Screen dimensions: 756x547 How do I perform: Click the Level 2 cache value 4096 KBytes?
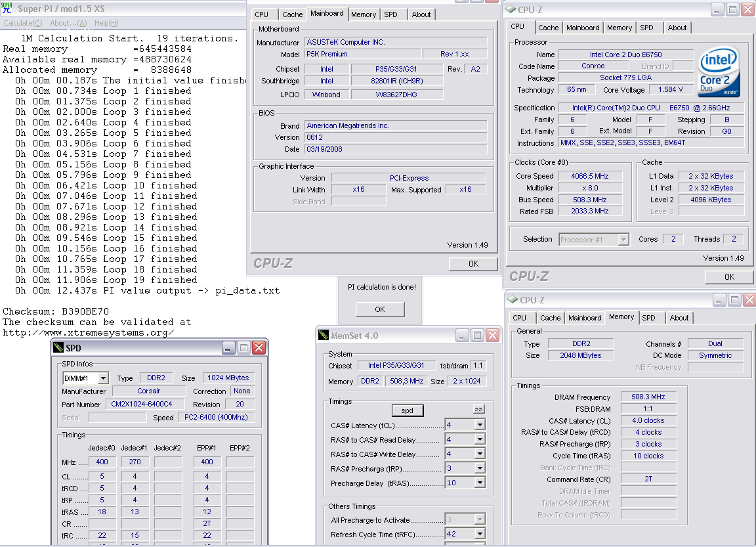[x=711, y=200]
